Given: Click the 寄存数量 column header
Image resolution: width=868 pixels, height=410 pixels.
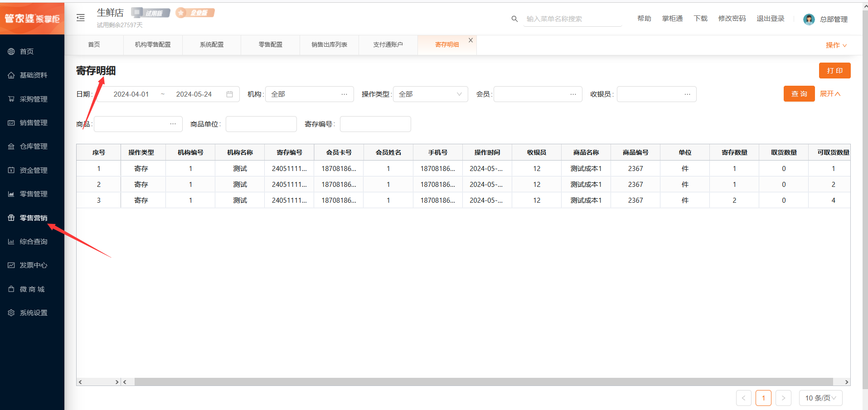Looking at the screenshot, I should pos(734,152).
